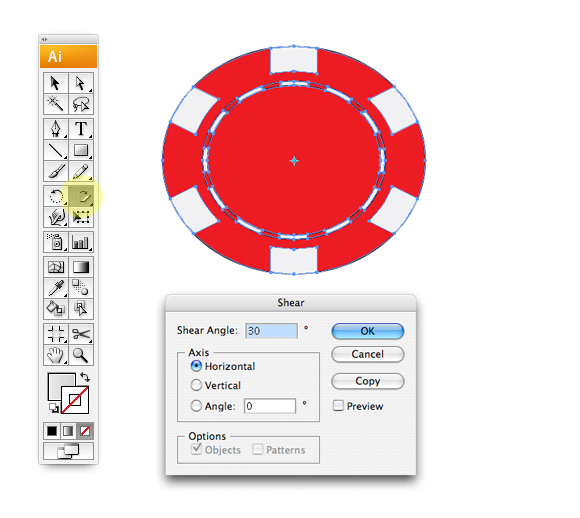Enable the Preview checkbox
Screen dimensions: 580x518
click(338, 406)
